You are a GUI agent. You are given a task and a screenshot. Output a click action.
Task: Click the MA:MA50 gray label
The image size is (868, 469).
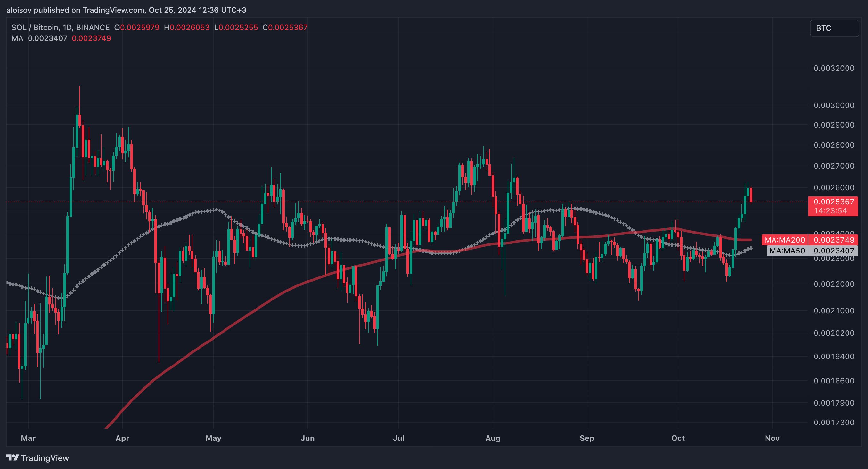(787, 251)
